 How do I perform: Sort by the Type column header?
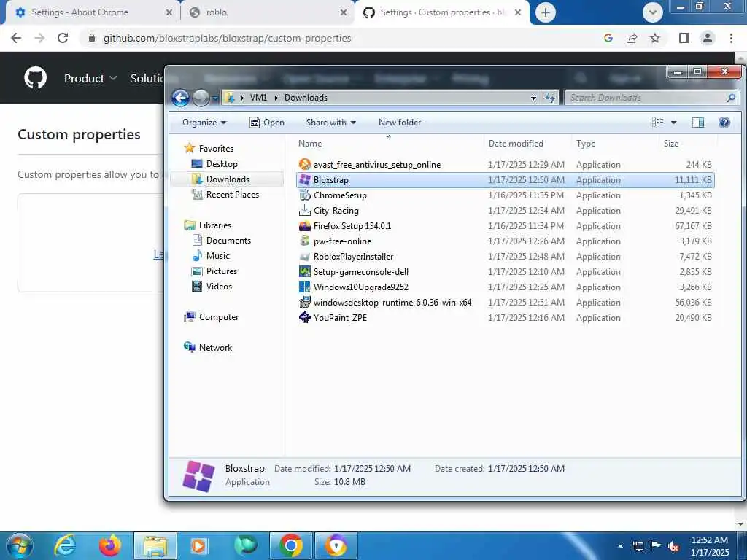586,144
